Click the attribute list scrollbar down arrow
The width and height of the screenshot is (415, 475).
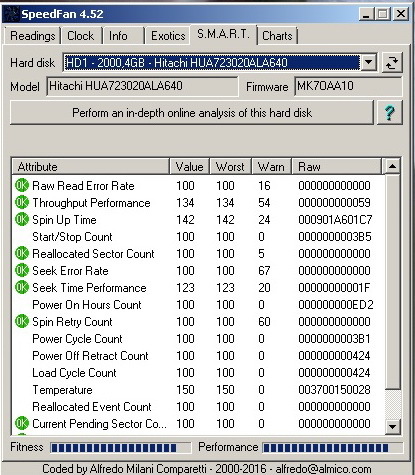392,426
